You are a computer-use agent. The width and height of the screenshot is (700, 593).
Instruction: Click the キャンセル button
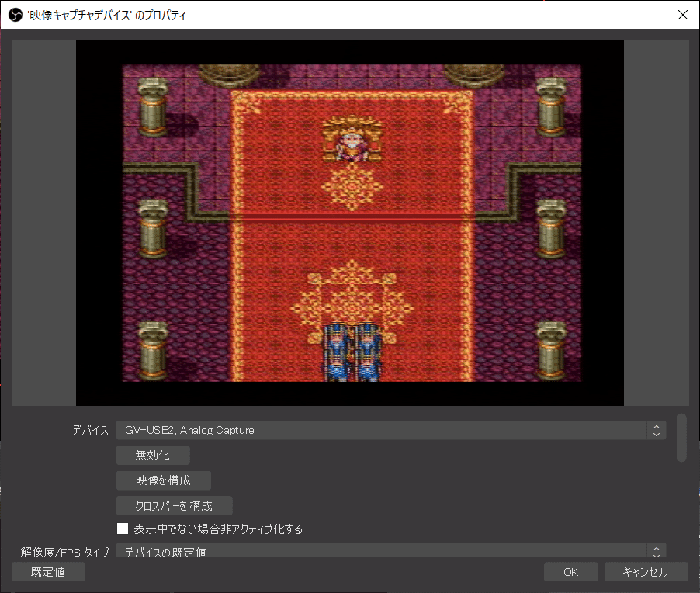646,571
